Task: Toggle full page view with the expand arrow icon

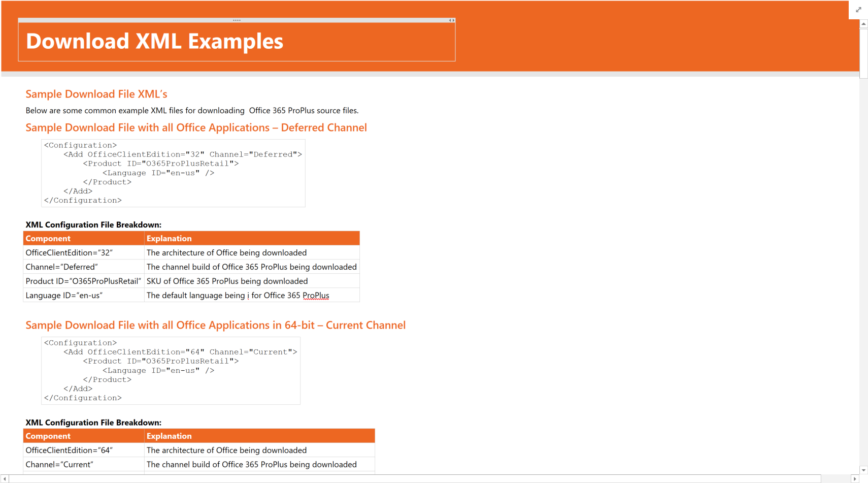Action: pos(858,10)
